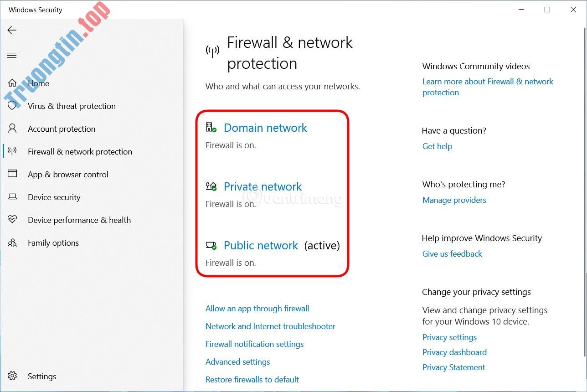
Task: Open the Private network settings
Action: point(263,187)
